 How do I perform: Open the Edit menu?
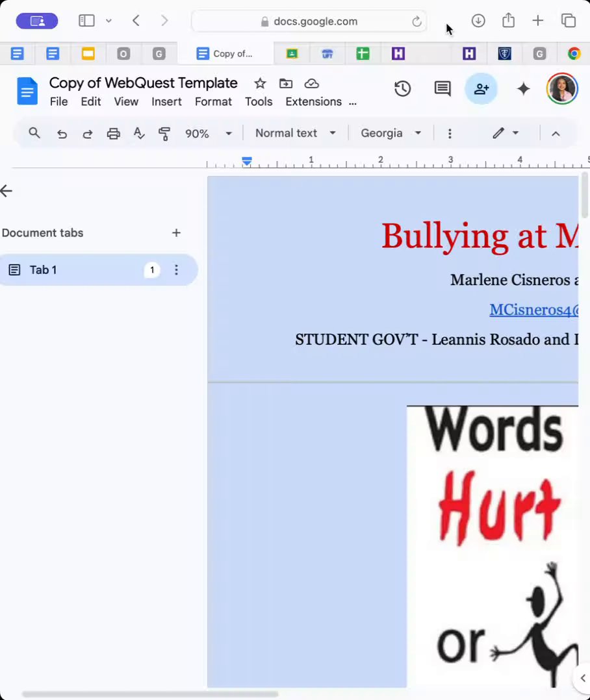[x=91, y=102]
